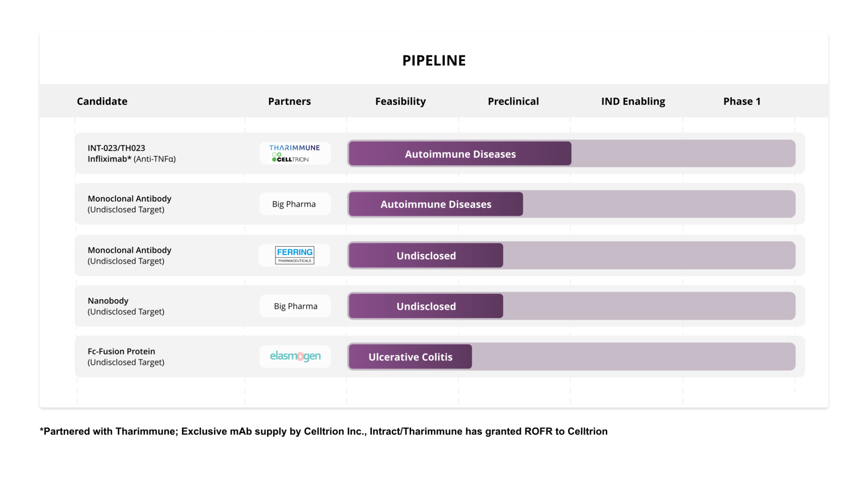Viewport: 868px width, 488px height.
Task: Click the Ferring Pharmaceuticals logo
Action: point(295,255)
